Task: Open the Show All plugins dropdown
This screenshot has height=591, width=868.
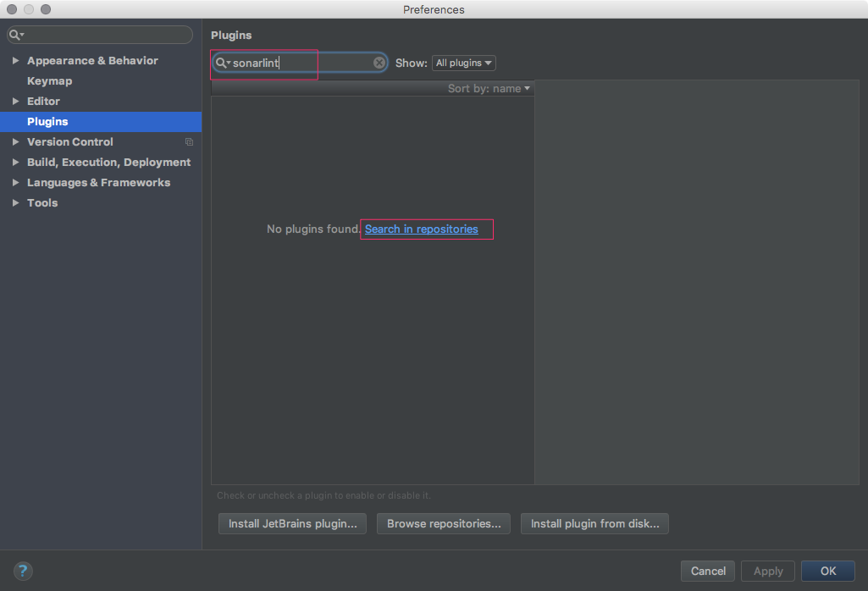Action: click(x=463, y=64)
